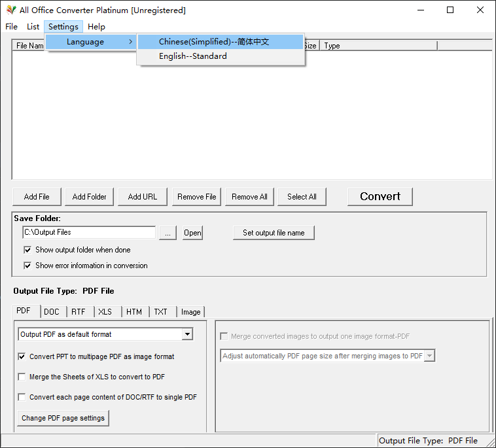
Task: Enable Merge the Sheets of XLS checkbox
Action: point(22,377)
